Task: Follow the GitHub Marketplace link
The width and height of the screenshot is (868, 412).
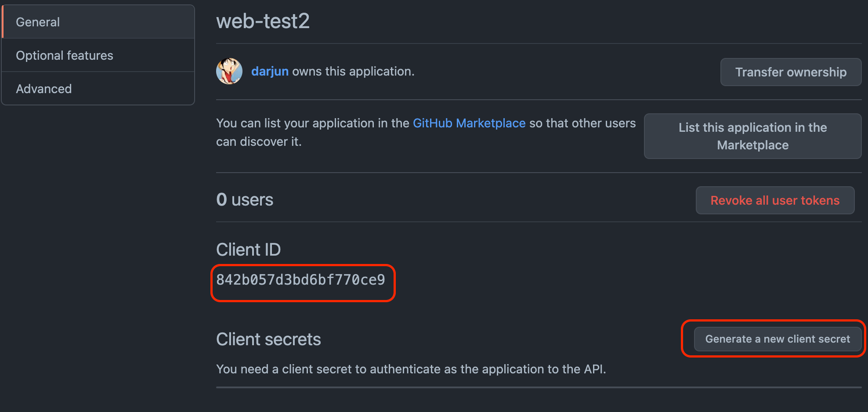Action: [x=469, y=123]
